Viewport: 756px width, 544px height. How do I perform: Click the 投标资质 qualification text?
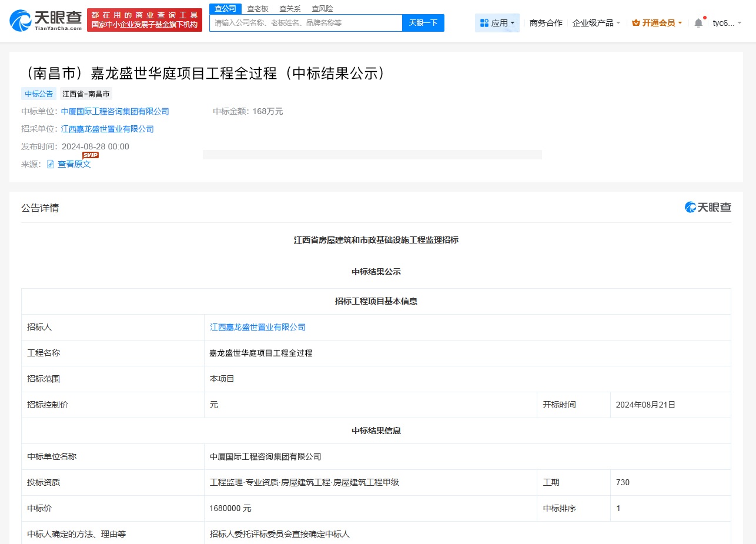click(305, 482)
